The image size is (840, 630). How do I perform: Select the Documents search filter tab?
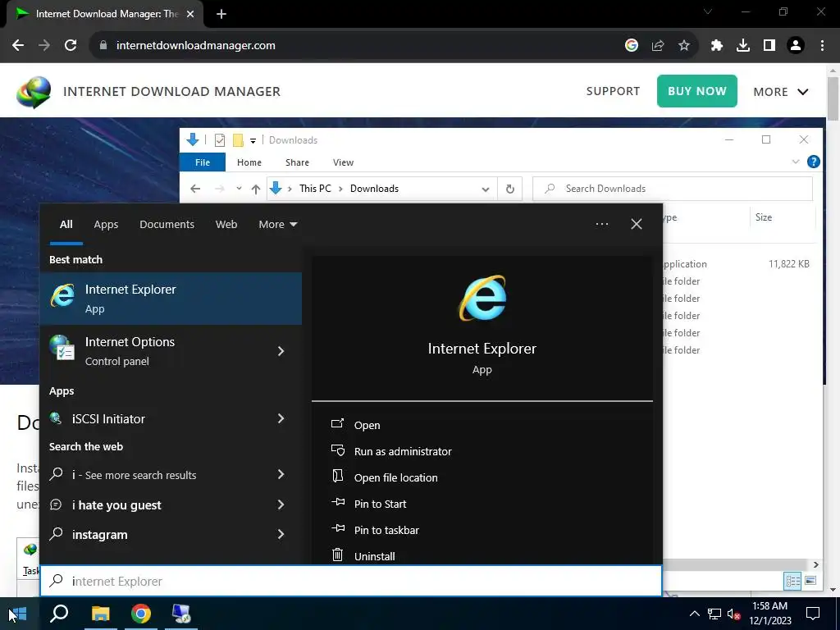(x=167, y=225)
